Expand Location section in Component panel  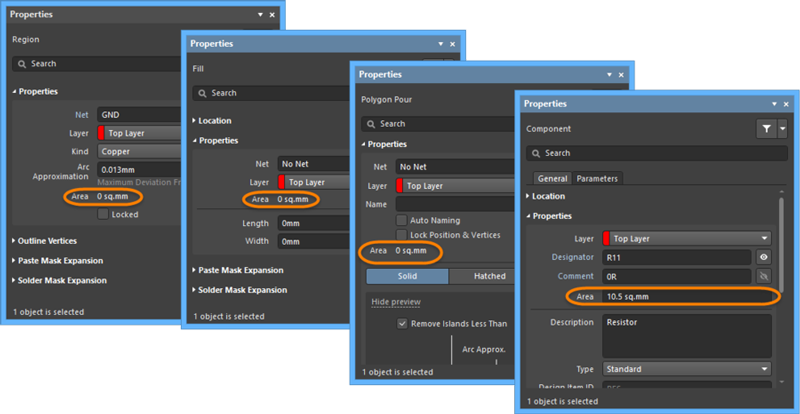click(x=548, y=197)
